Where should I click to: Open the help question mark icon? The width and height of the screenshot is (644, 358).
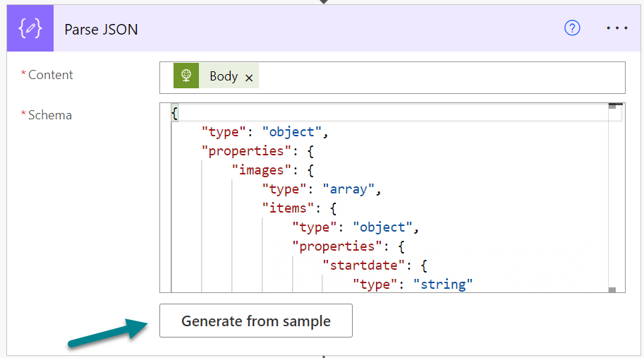(572, 28)
